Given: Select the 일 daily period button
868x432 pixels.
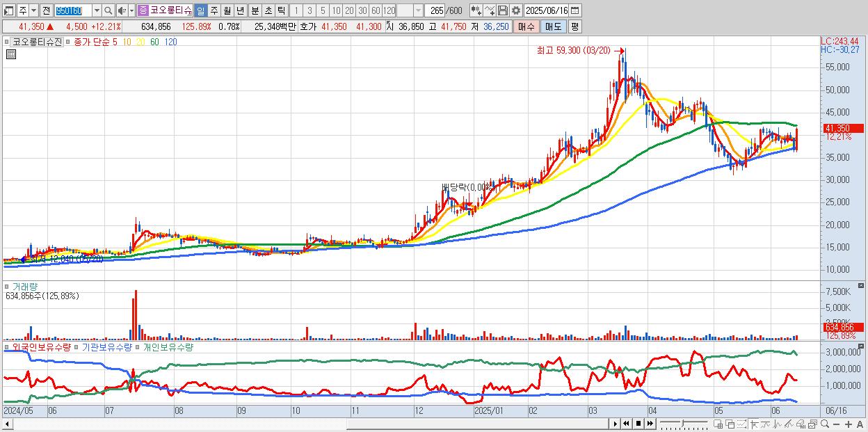Looking at the screenshot, I should 201,10.
